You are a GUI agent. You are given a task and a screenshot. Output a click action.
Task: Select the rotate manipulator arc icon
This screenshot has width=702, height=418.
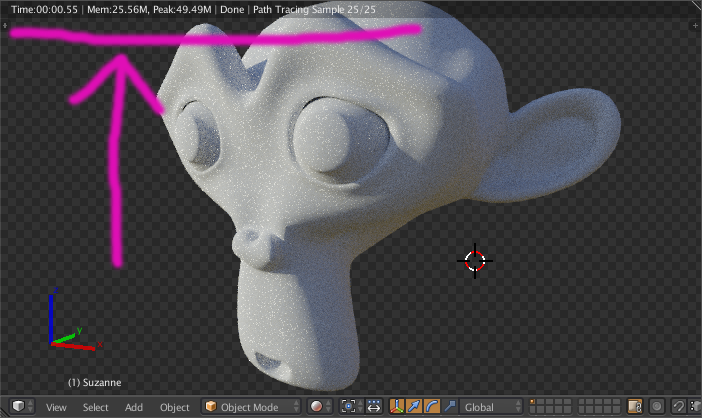(432, 406)
